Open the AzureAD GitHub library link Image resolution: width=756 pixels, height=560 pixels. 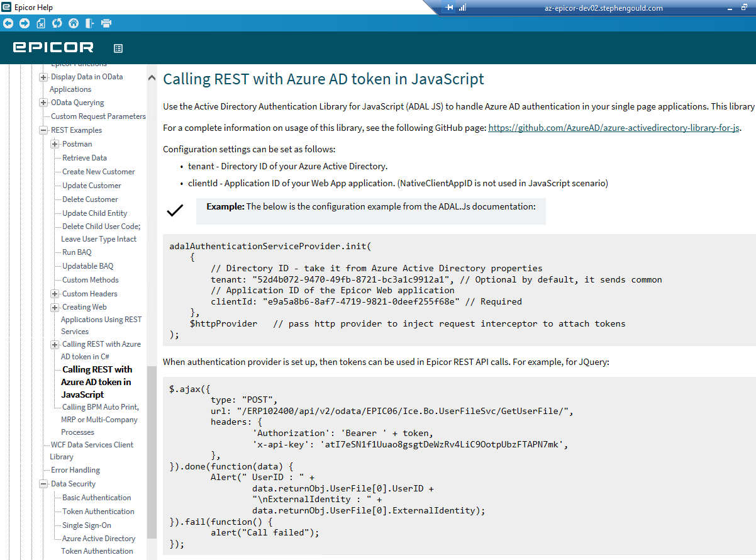click(614, 128)
